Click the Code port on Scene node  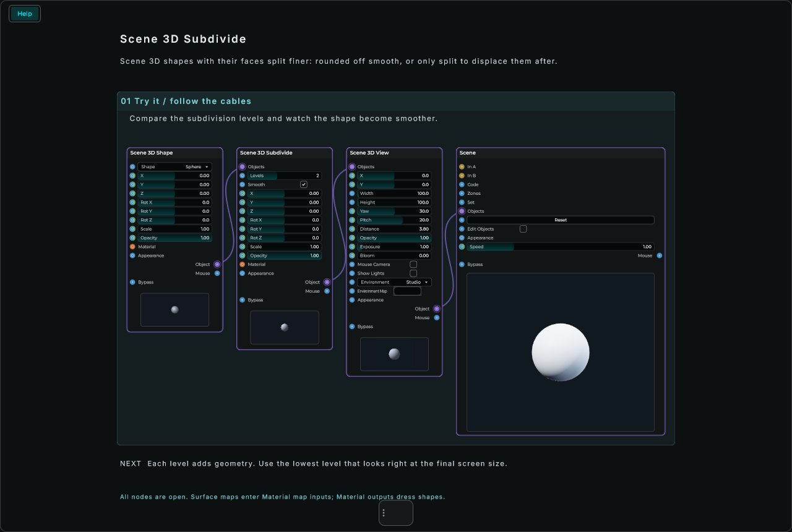coord(462,184)
